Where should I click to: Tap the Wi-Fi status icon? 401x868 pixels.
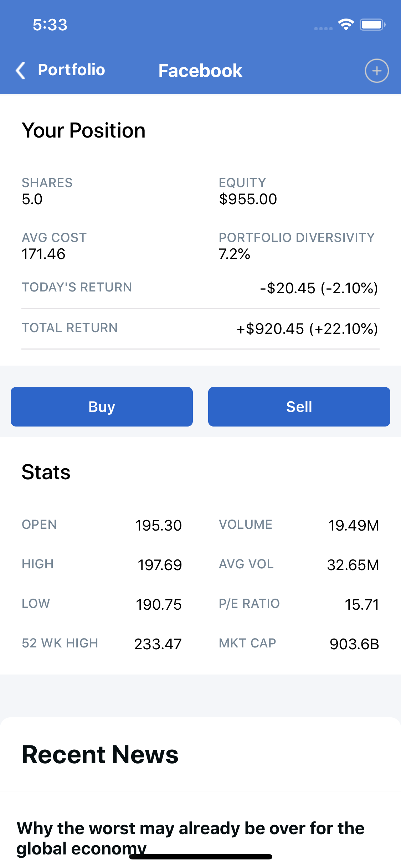tap(346, 25)
